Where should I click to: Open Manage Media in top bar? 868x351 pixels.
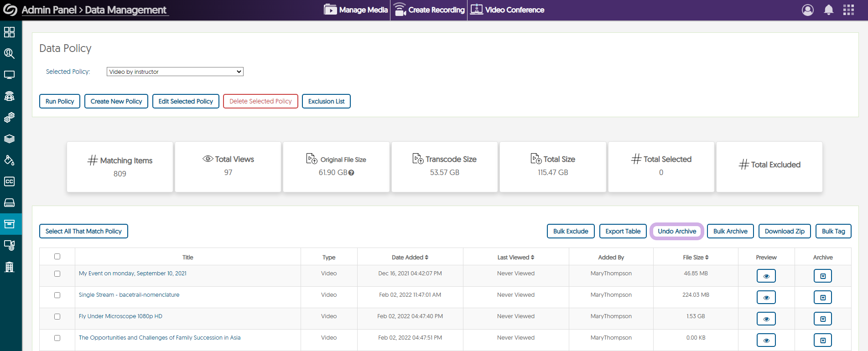(356, 10)
